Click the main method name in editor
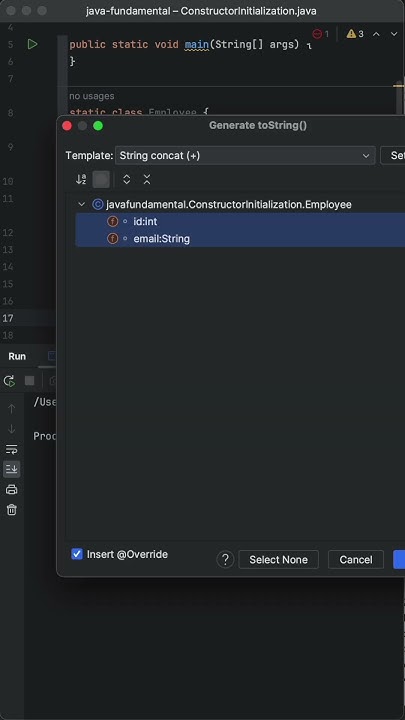The image size is (405, 720). tap(196, 45)
